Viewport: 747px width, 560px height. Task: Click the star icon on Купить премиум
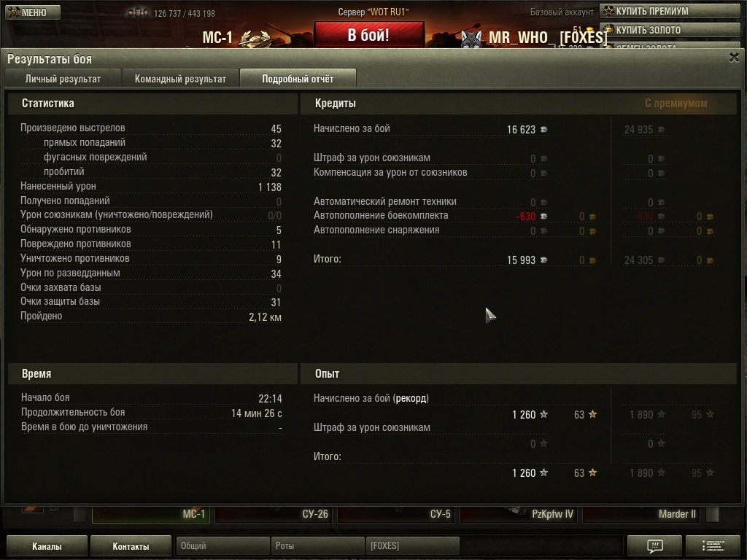click(608, 11)
